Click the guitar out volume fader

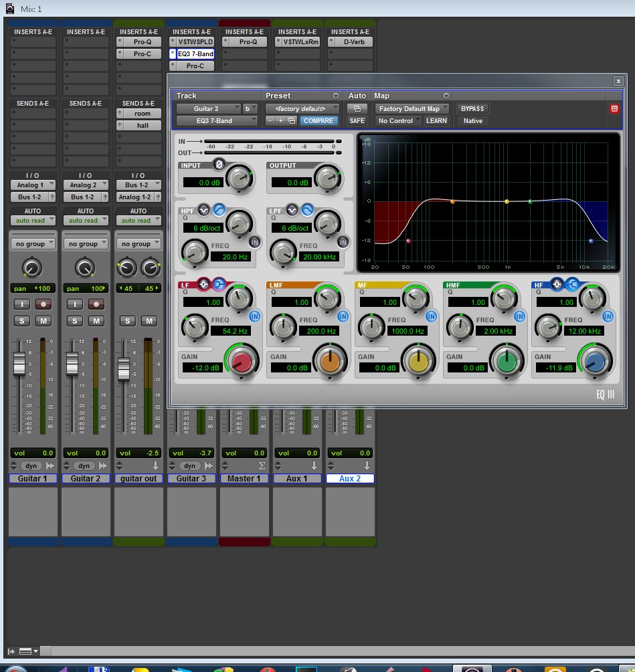(124, 369)
